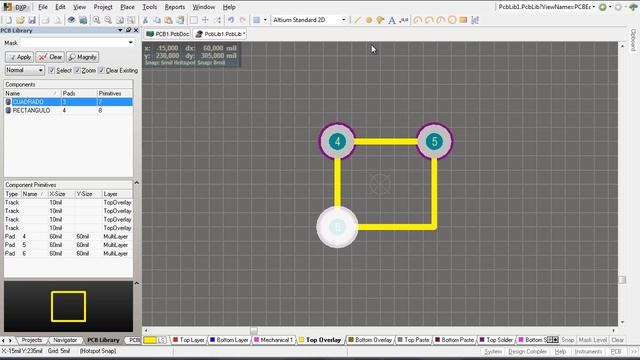Open the Tools menu

point(149,7)
